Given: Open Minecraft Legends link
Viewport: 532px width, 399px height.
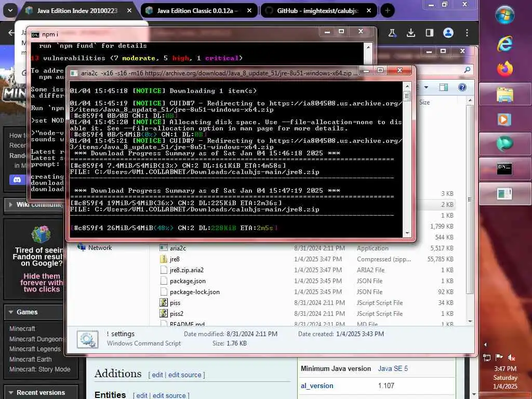Looking at the screenshot, I should coord(35,349).
